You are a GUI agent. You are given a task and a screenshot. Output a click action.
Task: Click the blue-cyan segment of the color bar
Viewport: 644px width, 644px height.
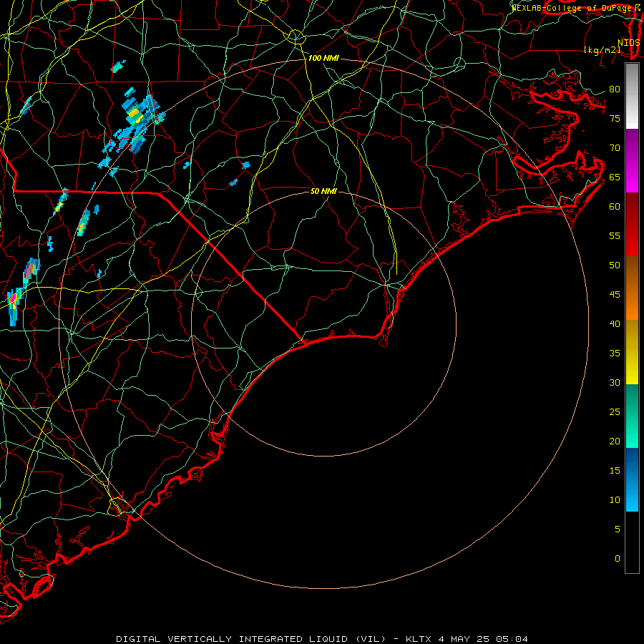632,479
